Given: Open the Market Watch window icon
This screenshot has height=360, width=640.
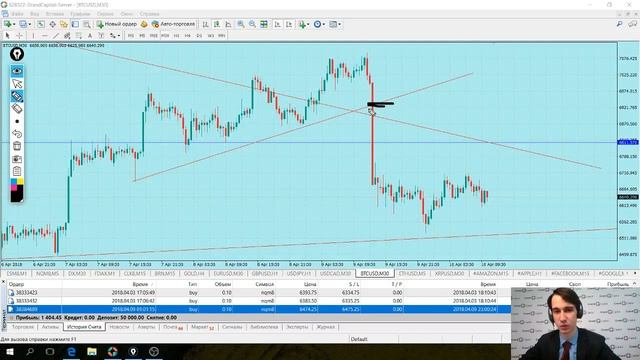Looking at the screenshot, I should pos(41,24).
